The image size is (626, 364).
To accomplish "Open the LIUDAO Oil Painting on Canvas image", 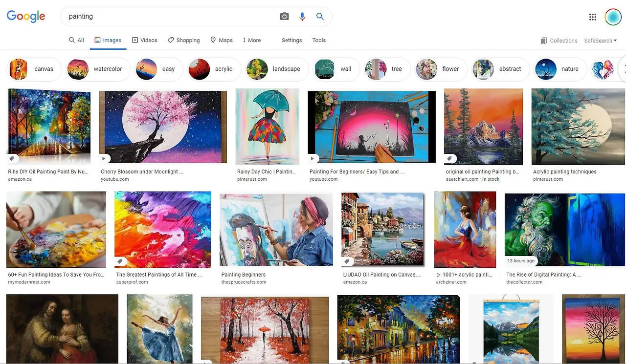I will pos(383,230).
